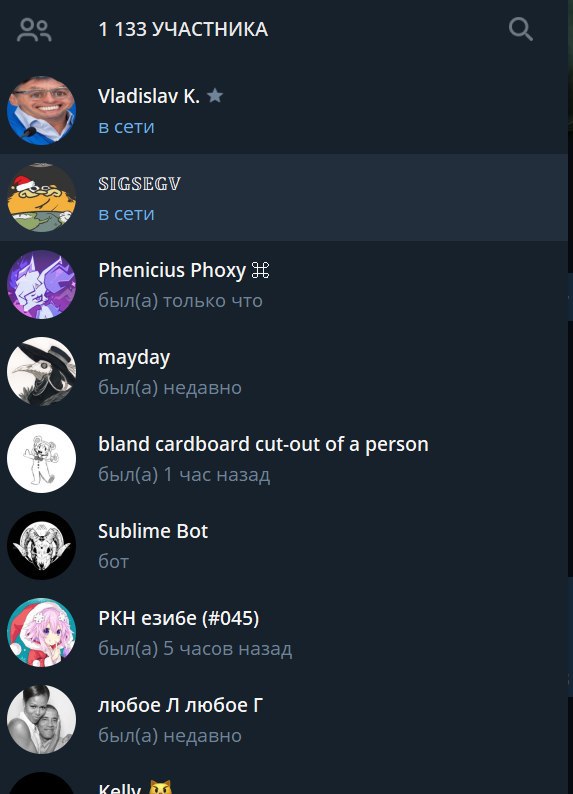Click the Kelly member name at bottom
573x794 pixels.
119,788
